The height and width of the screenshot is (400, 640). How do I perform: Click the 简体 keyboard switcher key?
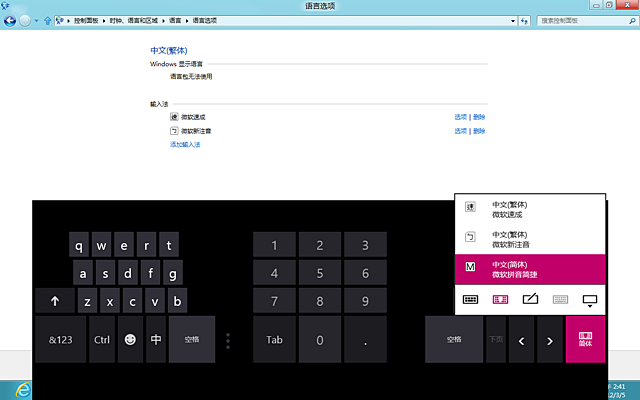tap(585, 339)
